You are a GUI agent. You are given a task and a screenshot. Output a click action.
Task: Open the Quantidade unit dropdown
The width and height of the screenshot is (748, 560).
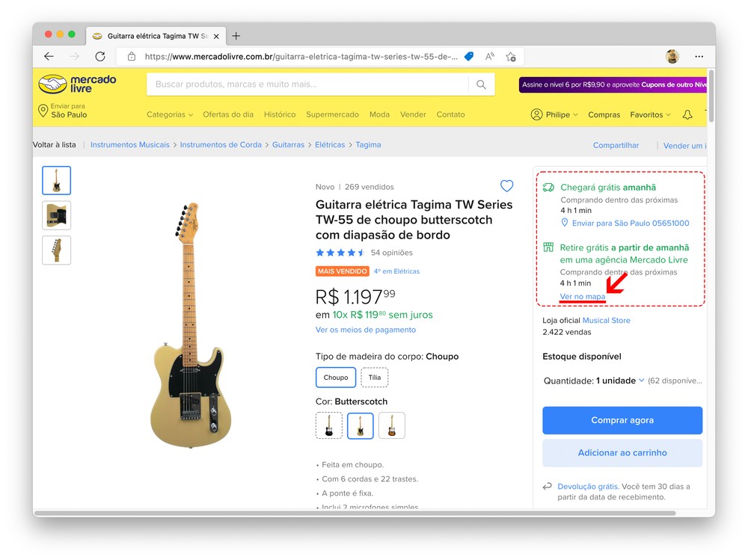click(x=620, y=381)
